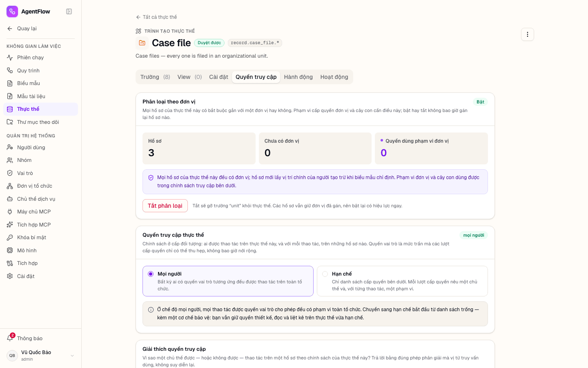Click the Biểu mẫu form icon
This screenshot has height=368, width=588.
10,83
